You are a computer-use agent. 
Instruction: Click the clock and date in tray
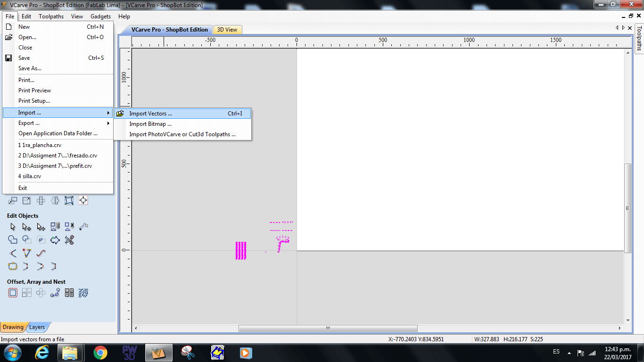coord(618,353)
